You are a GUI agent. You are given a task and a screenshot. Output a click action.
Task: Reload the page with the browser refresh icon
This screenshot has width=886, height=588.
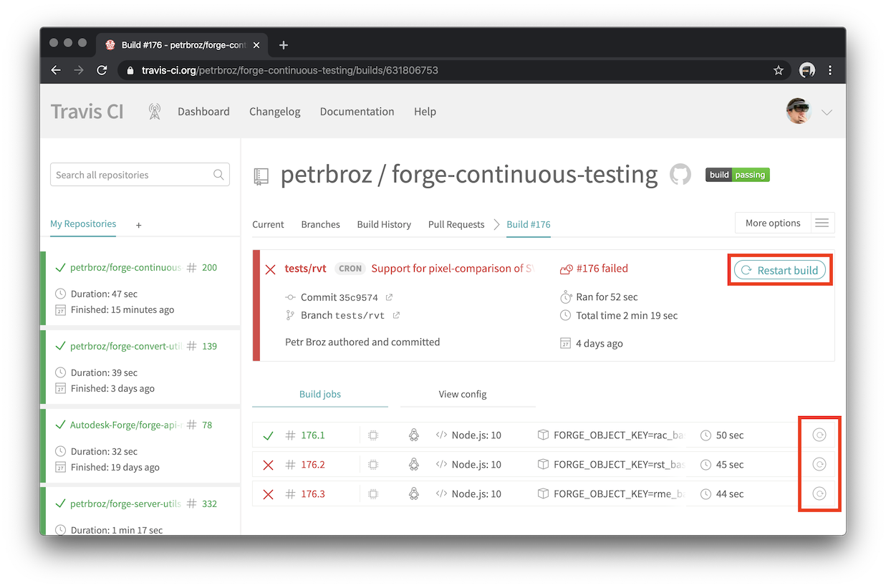pyautogui.click(x=102, y=70)
